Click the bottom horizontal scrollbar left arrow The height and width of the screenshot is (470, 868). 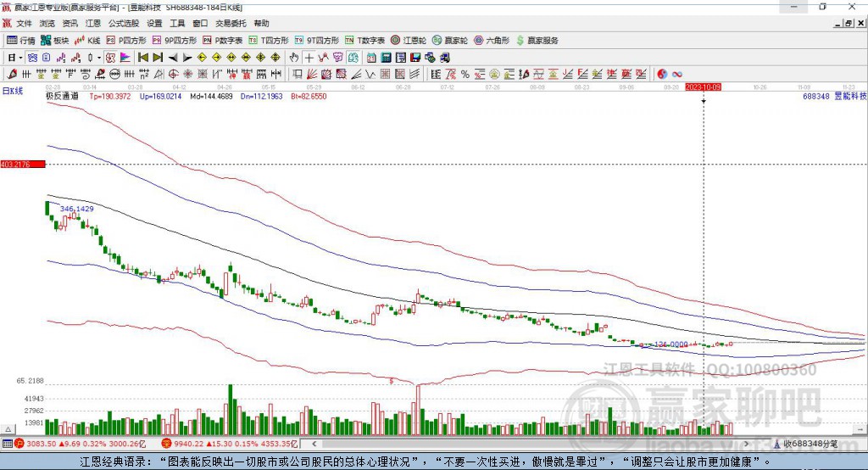[x=314, y=444]
